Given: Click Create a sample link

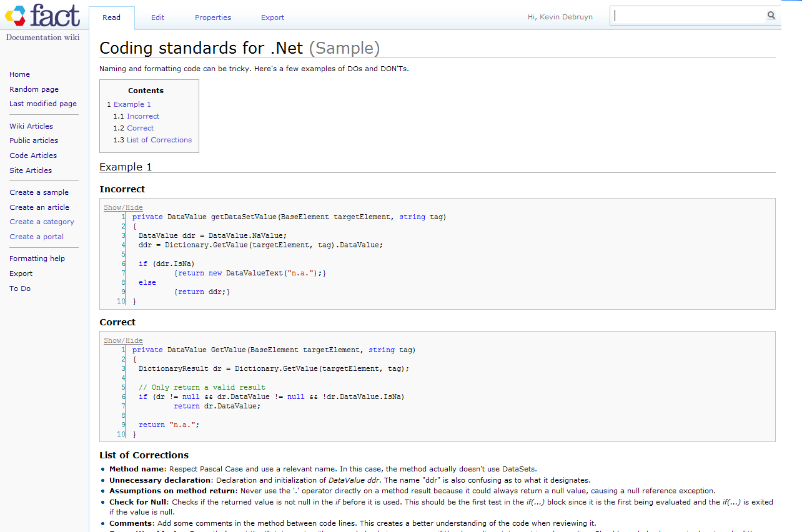Looking at the screenshot, I should [39, 192].
